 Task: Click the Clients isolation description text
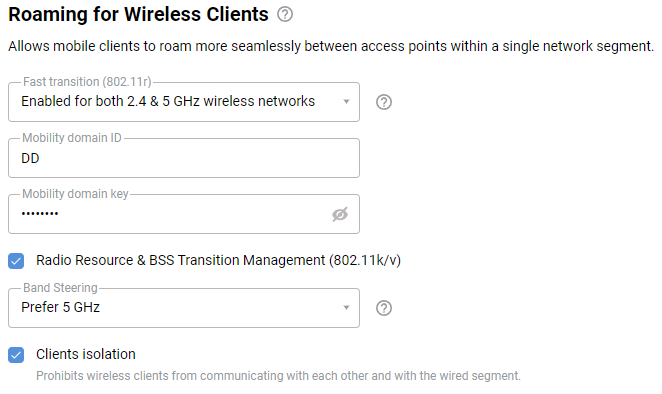[x=278, y=376]
